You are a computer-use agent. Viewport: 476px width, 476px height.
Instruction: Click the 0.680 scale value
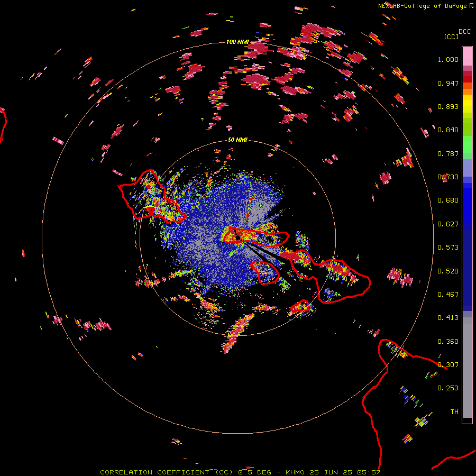[448, 200]
